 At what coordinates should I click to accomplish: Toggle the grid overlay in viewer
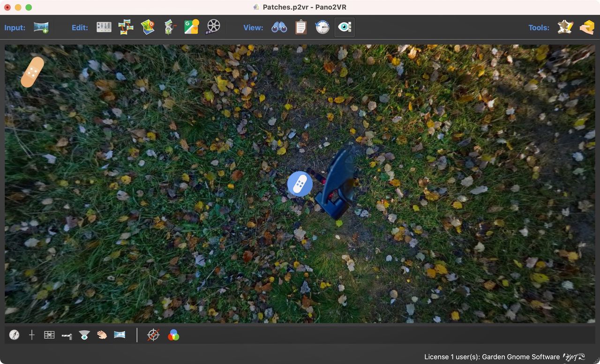point(49,335)
